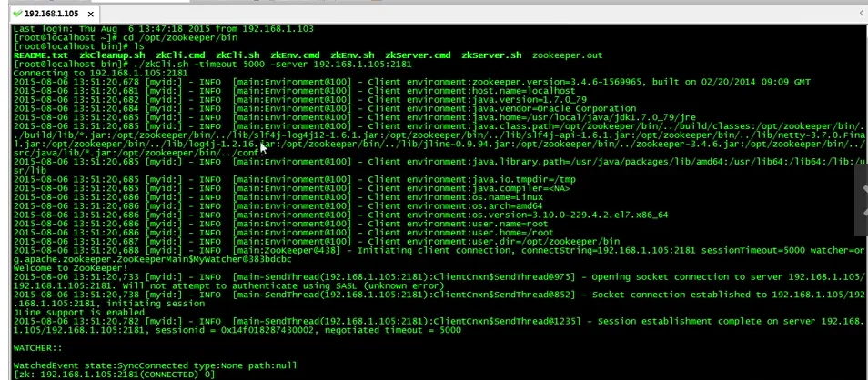Click the 'os.version=3.10.0-229.4.2.el7.x86_64' text
The image size is (868, 380).
tap(570, 215)
